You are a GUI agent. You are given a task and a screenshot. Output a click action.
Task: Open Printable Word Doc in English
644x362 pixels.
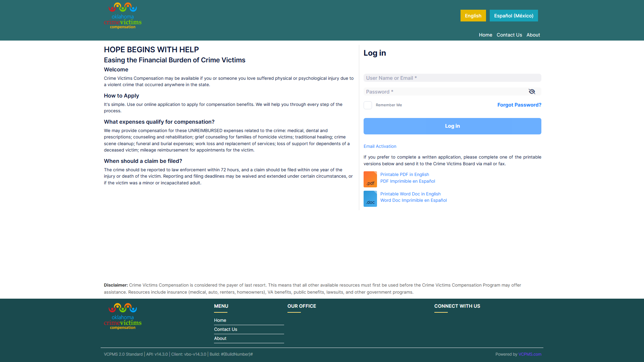pyautogui.click(x=410, y=194)
